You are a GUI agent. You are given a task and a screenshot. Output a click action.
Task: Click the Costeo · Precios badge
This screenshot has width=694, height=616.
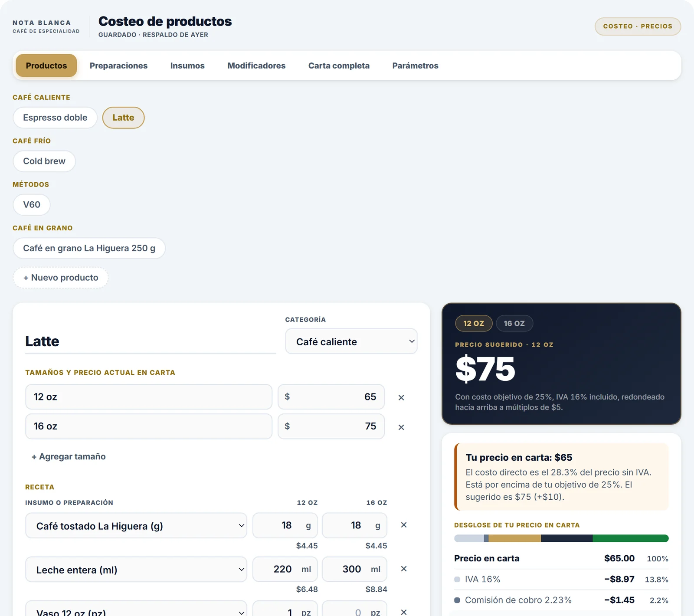[638, 26]
